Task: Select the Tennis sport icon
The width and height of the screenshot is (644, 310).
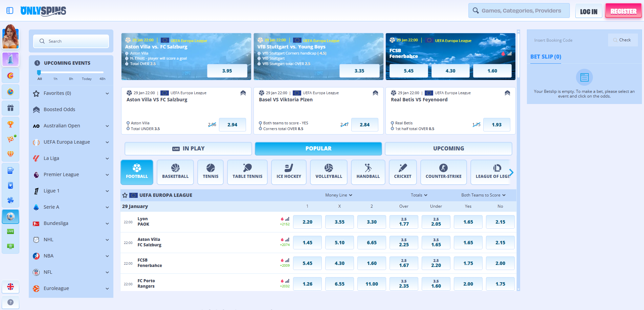Action: coord(210,172)
